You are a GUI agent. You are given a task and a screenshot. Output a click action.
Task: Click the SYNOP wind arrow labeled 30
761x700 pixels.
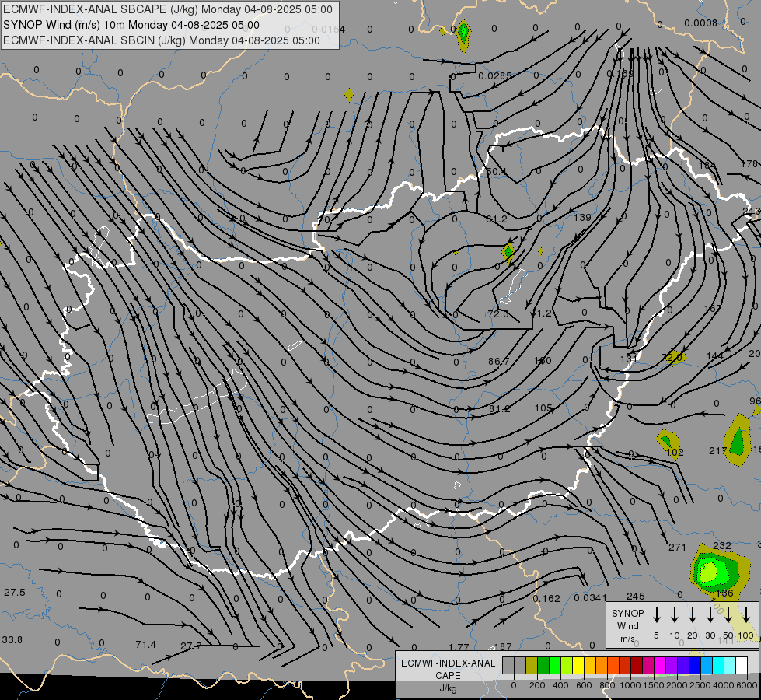click(710, 614)
